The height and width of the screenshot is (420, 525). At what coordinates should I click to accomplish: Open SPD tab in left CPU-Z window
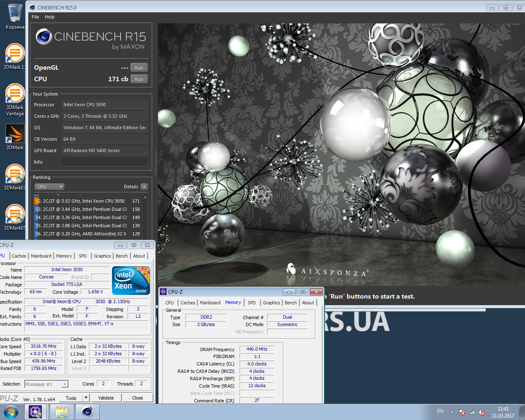coord(83,256)
